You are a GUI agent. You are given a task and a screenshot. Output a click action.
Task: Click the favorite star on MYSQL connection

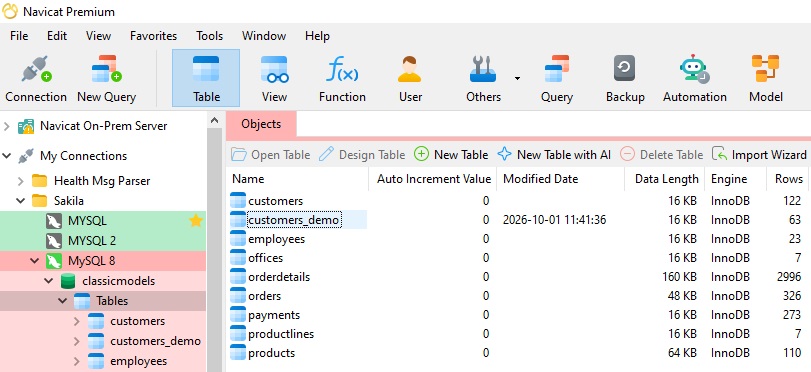tap(196, 221)
